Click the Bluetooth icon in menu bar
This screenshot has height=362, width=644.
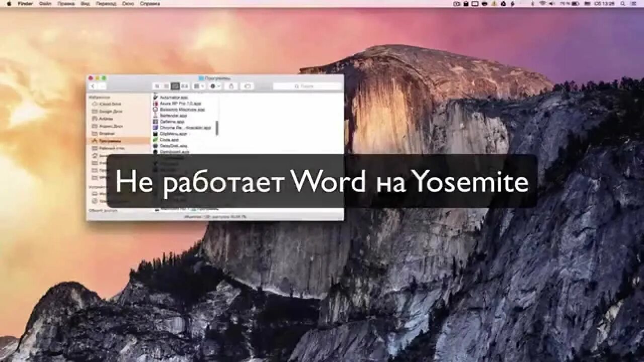pyautogui.click(x=532, y=3)
